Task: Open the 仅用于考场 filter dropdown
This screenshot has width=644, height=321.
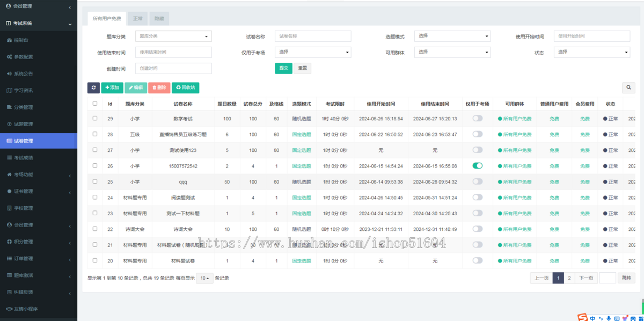Action: 313,52
